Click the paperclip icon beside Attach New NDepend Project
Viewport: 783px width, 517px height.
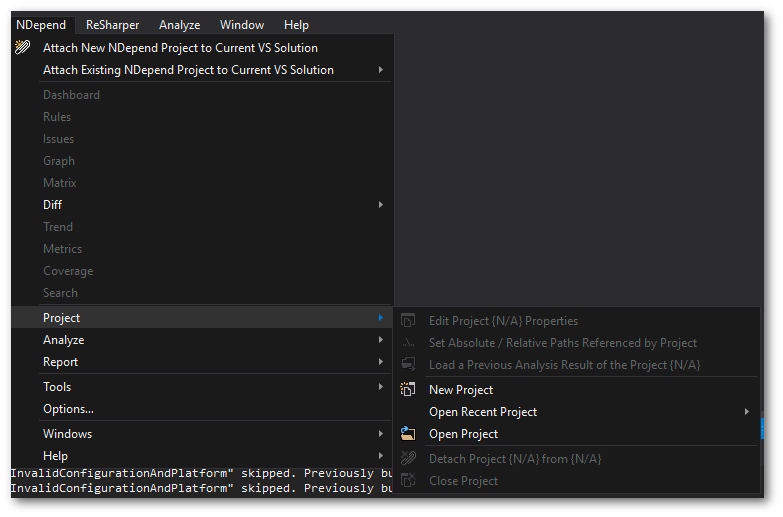coord(22,47)
